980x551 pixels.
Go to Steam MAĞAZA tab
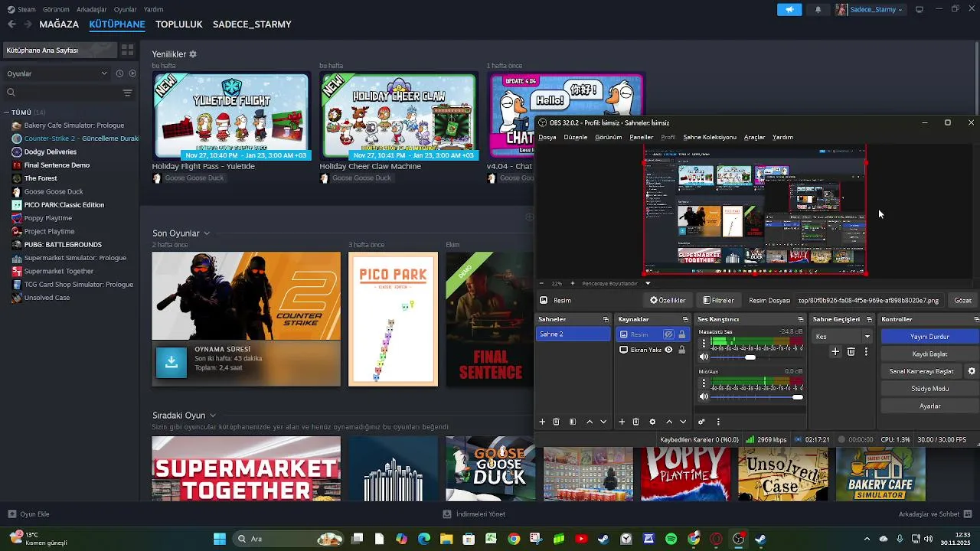pyautogui.click(x=59, y=24)
